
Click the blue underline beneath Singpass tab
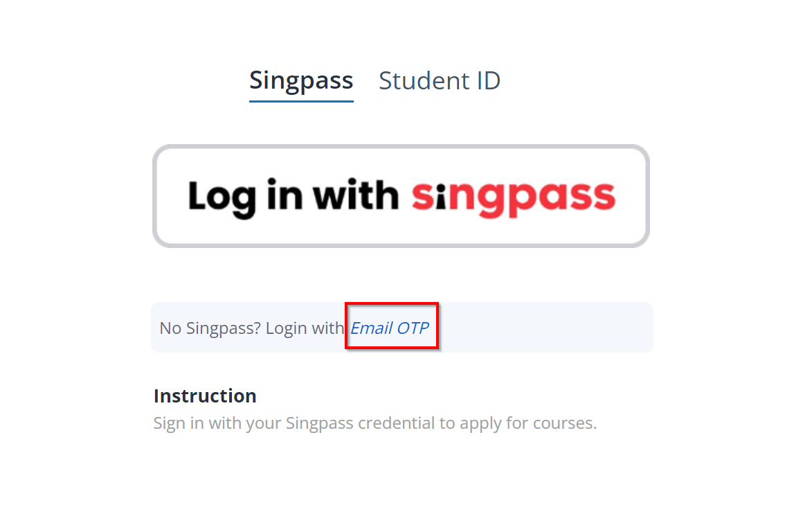301,101
